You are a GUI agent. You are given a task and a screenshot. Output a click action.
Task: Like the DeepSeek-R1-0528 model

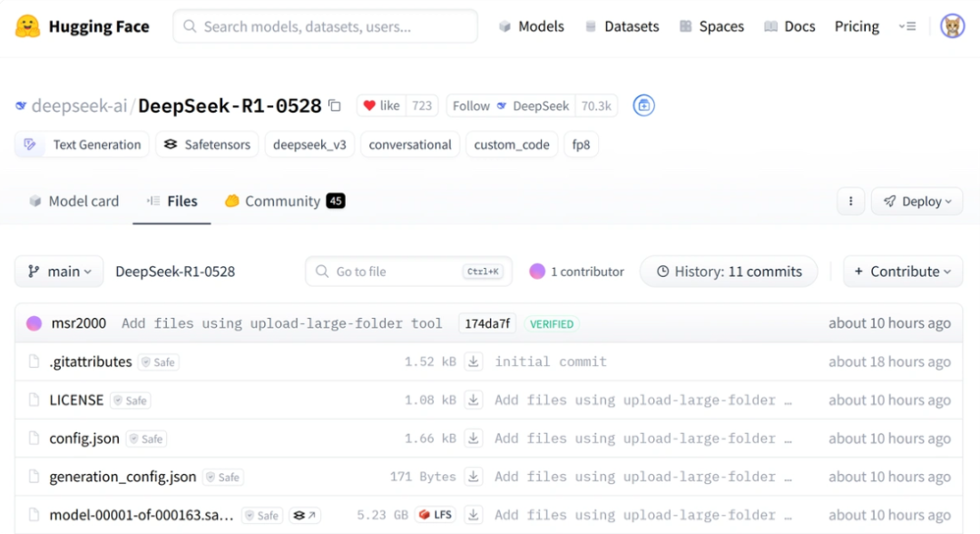click(381, 106)
